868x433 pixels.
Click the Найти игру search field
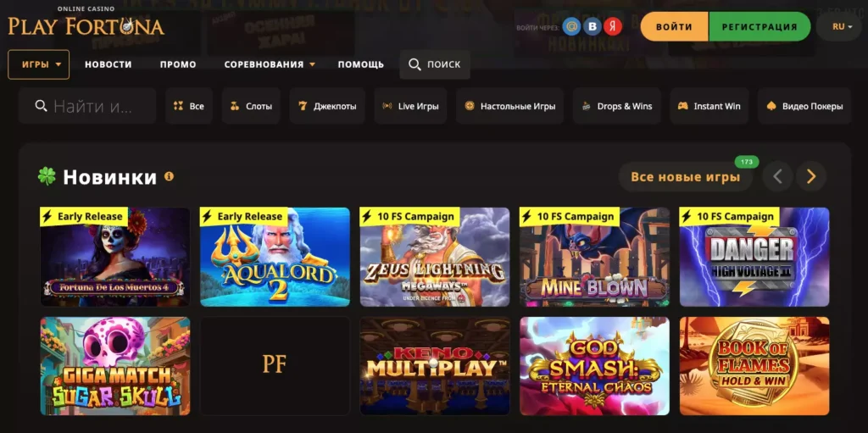[87, 106]
